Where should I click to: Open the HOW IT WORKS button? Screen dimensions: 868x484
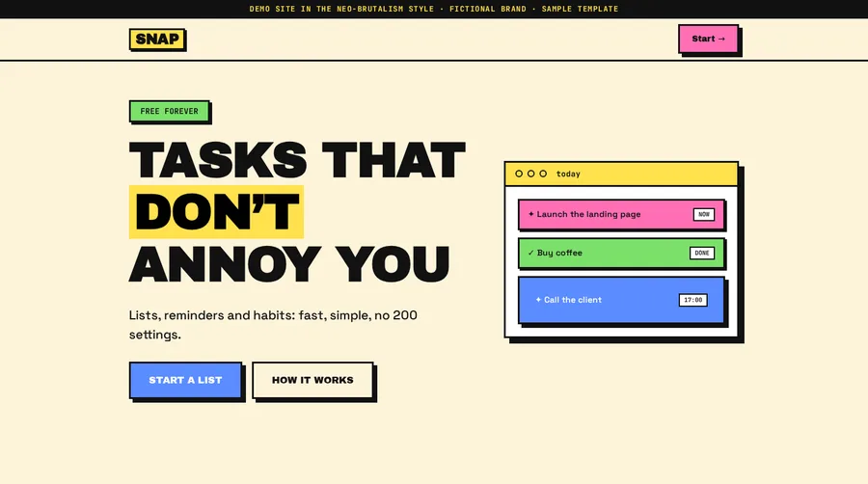click(312, 380)
